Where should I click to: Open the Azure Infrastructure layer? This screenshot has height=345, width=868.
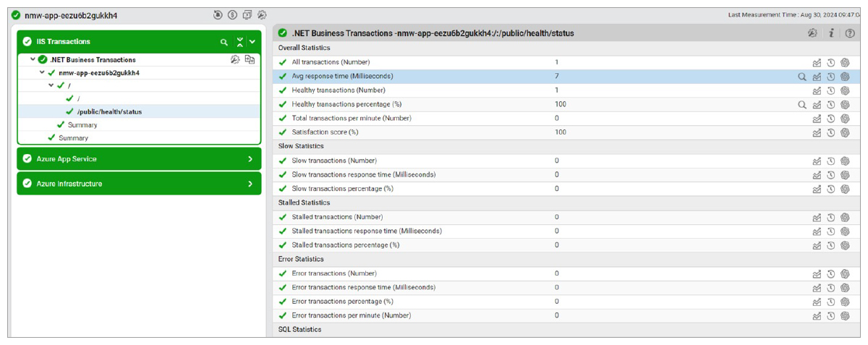[x=138, y=184]
